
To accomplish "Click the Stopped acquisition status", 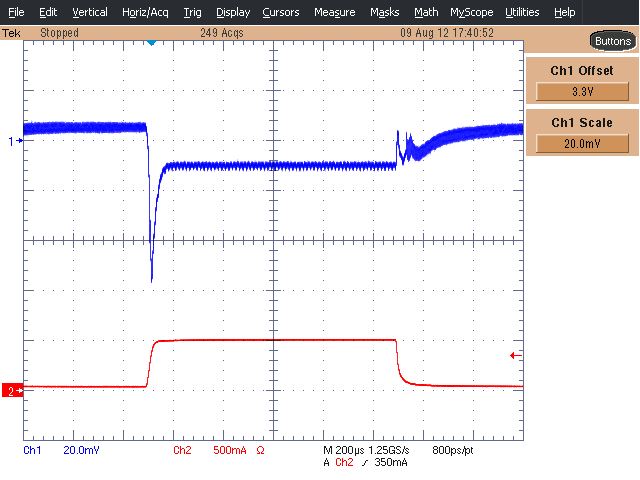I will point(59,33).
